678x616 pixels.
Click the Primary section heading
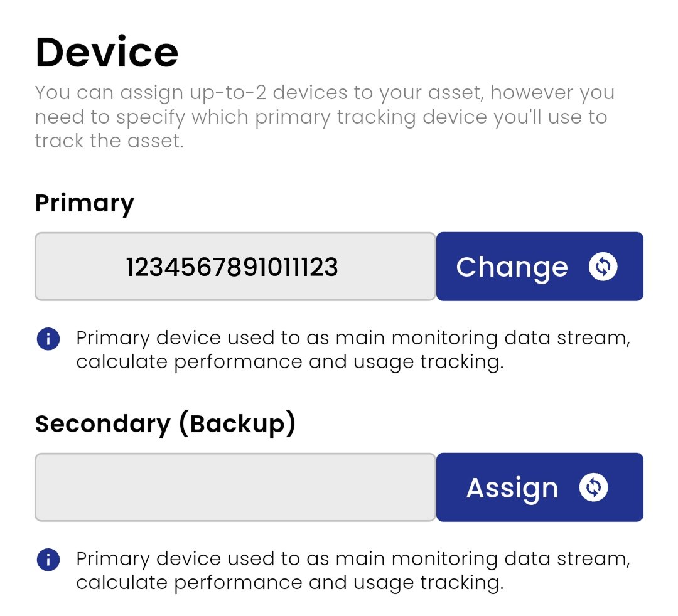tap(85, 202)
